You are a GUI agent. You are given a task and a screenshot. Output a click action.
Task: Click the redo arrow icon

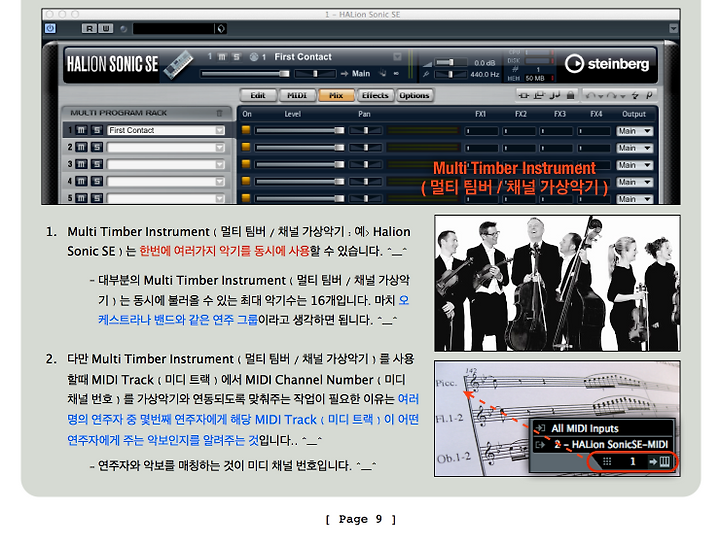[x=611, y=95]
